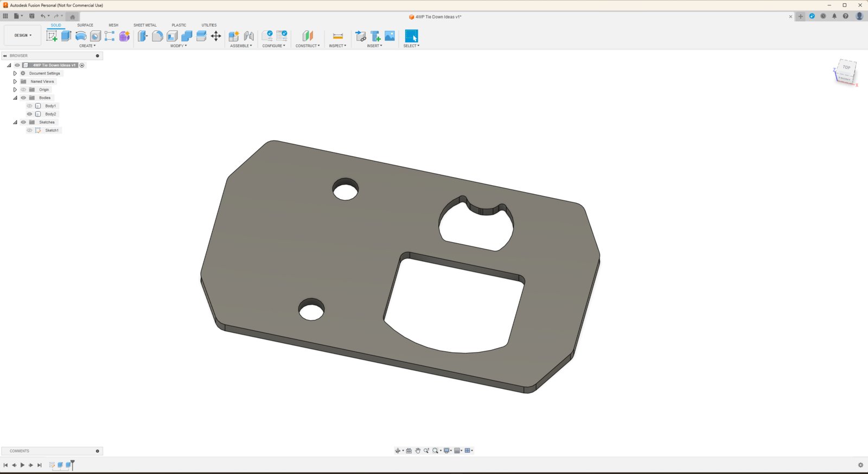The width and height of the screenshot is (868, 474).
Task: Insert a Canvas image
Action: coord(390,36)
